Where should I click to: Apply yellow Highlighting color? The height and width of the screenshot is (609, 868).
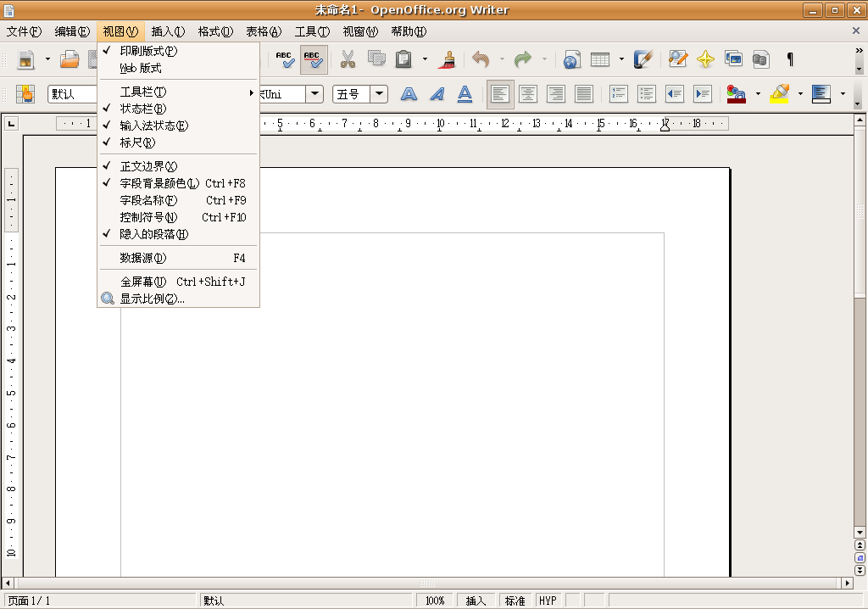coord(780,94)
